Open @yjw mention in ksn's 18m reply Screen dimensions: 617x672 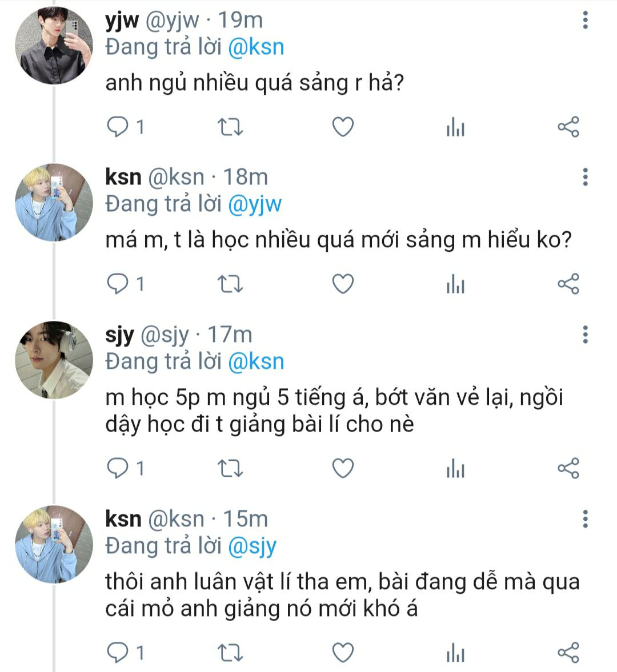click(254, 204)
